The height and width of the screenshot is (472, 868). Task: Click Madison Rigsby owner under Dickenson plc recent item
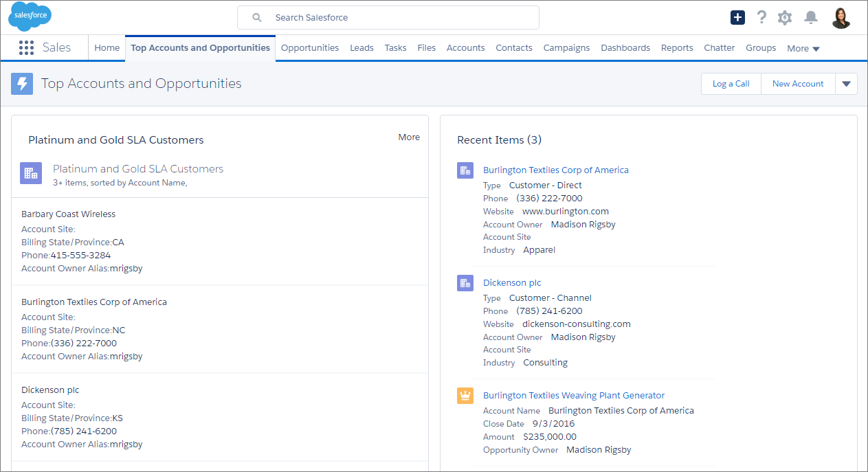coord(583,337)
